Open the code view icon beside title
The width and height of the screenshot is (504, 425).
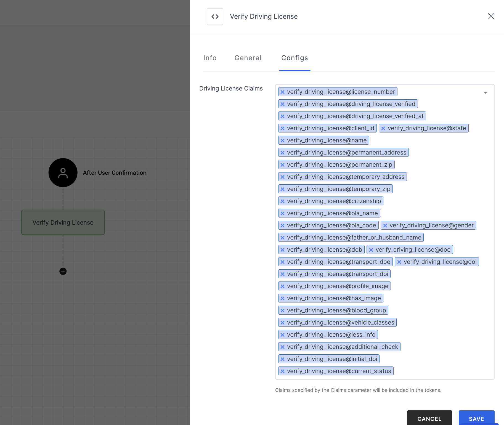coord(215,17)
